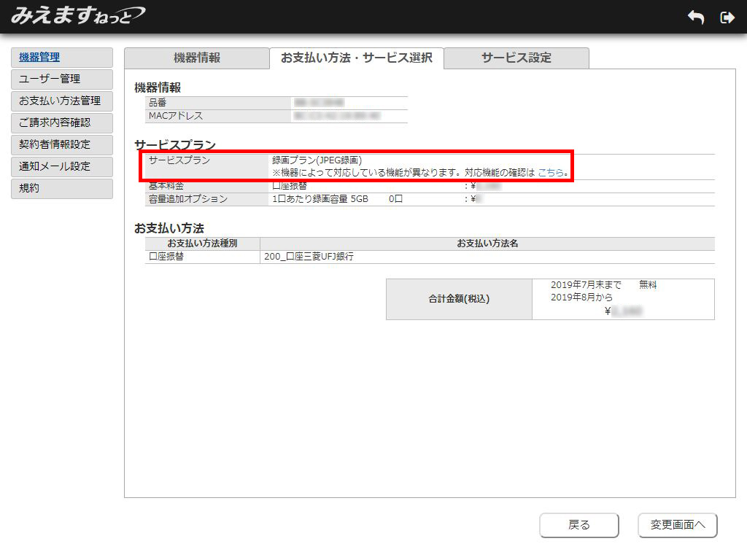The height and width of the screenshot is (560, 747).
Task: Click the 200_口座三菱UFJ銀行 payment method name
Action: (x=309, y=257)
